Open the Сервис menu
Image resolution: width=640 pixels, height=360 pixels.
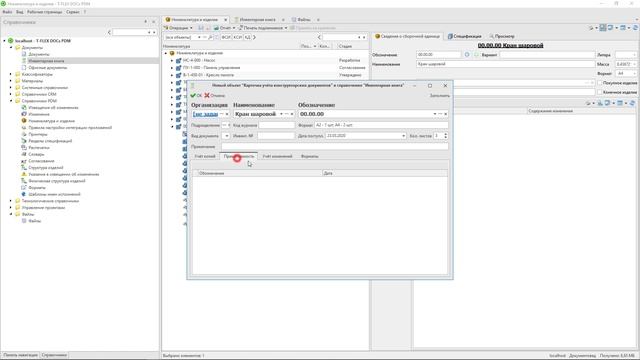73,12
